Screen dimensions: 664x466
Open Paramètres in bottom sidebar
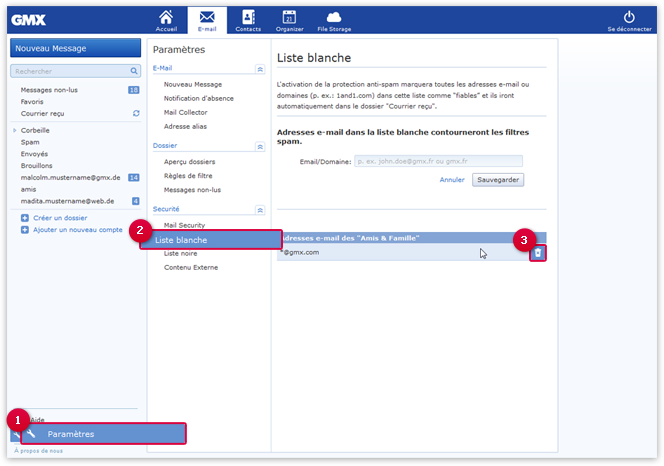[103, 434]
